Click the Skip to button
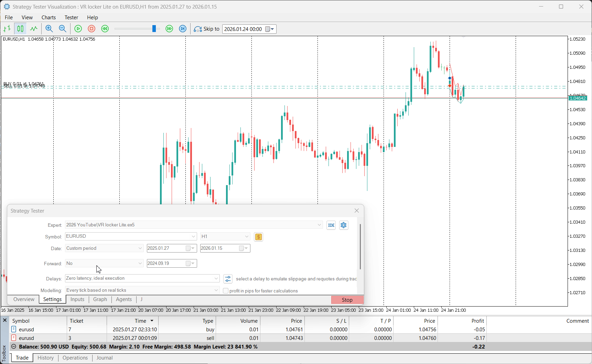This screenshot has height=364, width=592. pos(206,29)
